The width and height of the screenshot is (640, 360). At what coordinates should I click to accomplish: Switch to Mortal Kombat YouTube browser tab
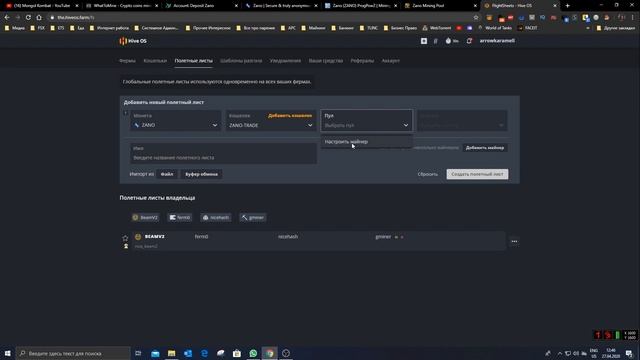click(x=41, y=6)
